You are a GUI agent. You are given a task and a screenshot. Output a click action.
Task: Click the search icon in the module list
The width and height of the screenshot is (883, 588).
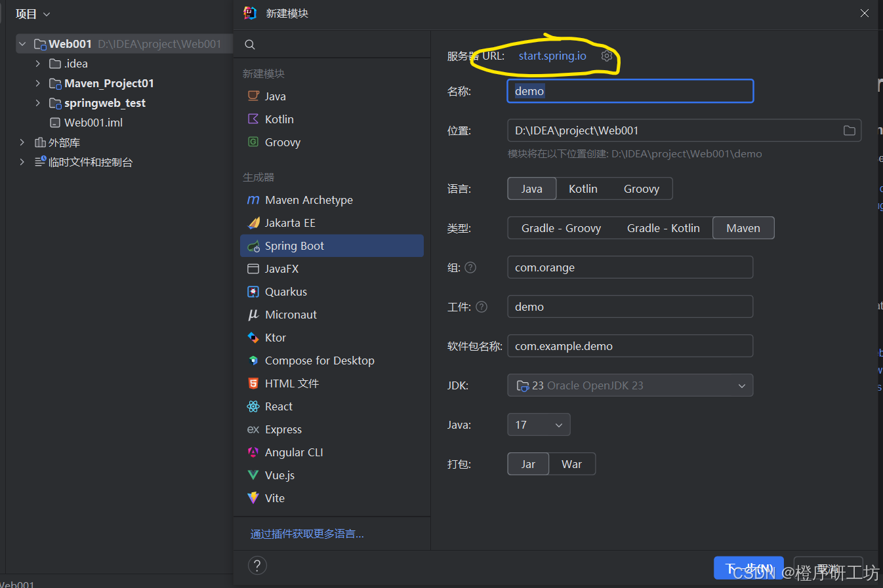(x=250, y=45)
